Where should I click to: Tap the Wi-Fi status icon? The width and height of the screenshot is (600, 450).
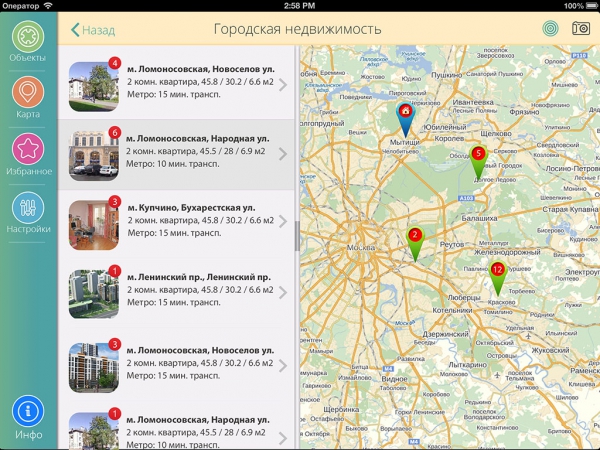[x=48, y=5]
